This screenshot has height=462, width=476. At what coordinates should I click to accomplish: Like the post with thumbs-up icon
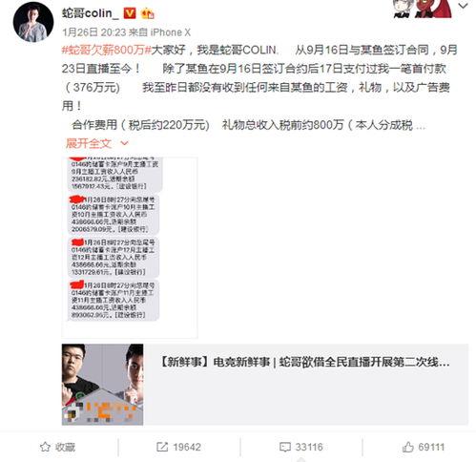407,447
